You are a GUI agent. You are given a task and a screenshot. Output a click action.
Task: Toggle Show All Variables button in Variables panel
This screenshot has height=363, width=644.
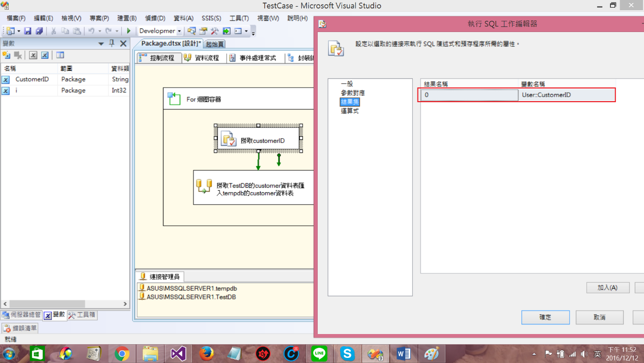pyautogui.click(x=45, y=55)
